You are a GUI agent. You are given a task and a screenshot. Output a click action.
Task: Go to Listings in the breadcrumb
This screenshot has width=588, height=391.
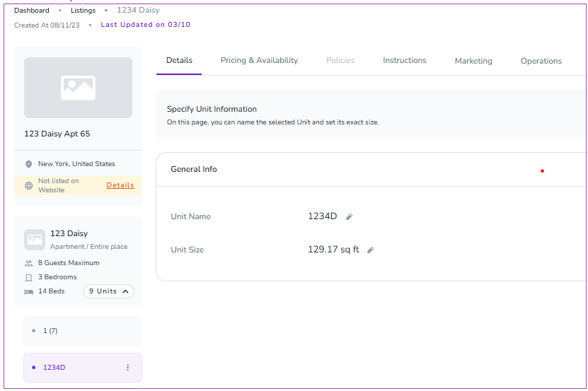click(83, 11)
